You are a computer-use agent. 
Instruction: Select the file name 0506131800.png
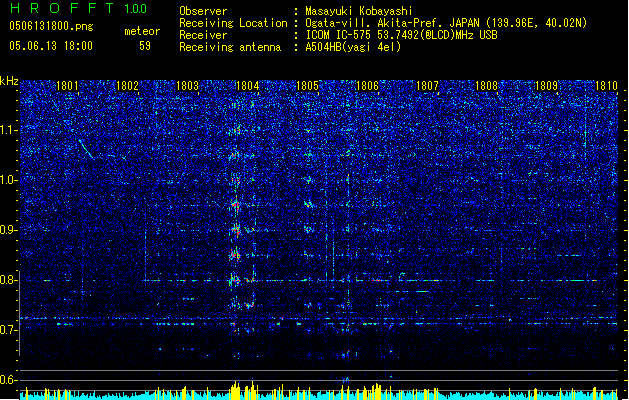point(51,26)
